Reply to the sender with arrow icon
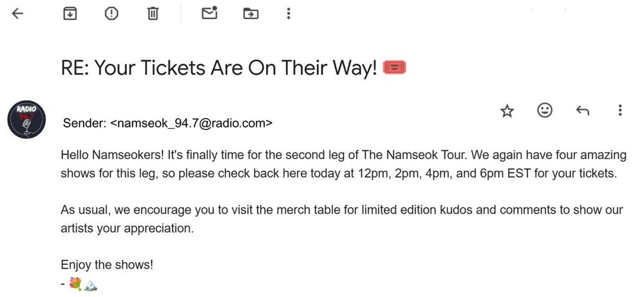 coord(582,111)
